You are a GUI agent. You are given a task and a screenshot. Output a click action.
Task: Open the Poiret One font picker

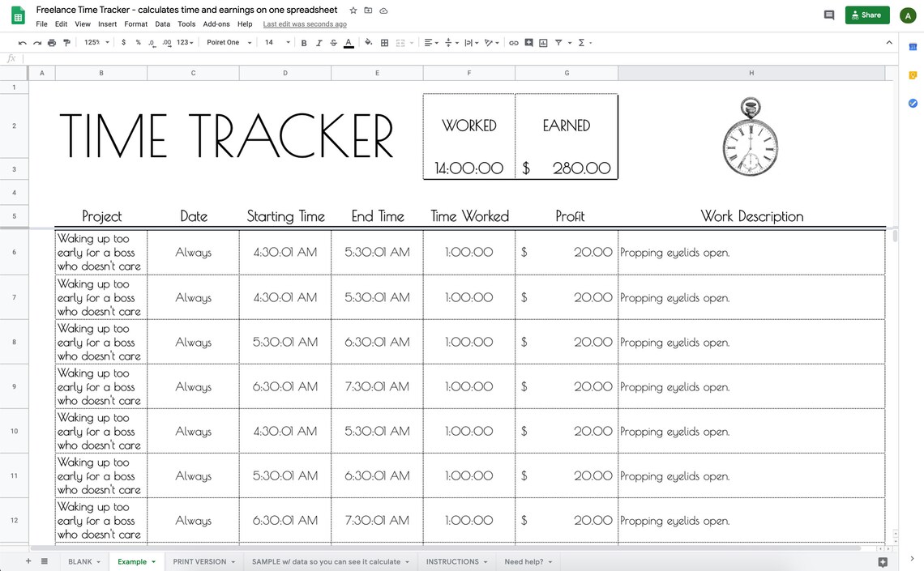[224, 42]
